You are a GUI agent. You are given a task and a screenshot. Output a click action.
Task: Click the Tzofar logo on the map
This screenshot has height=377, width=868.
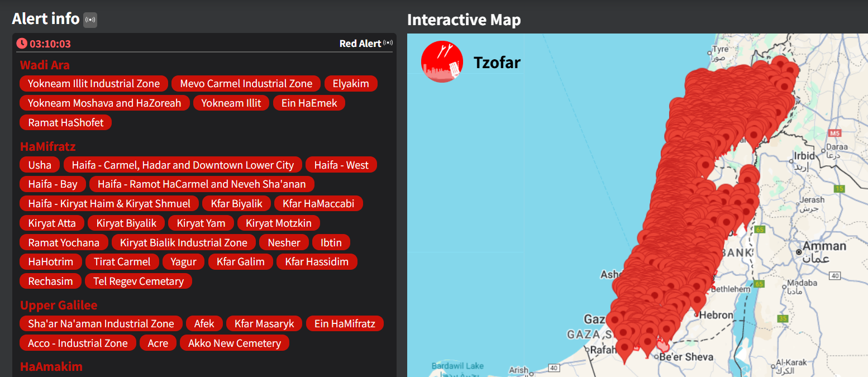tap(442, 61)
